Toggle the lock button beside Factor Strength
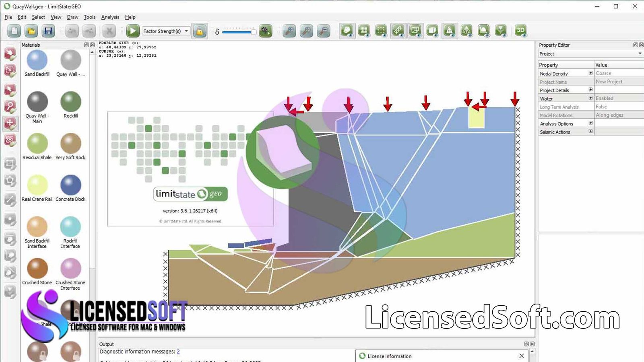 point(200,31)
